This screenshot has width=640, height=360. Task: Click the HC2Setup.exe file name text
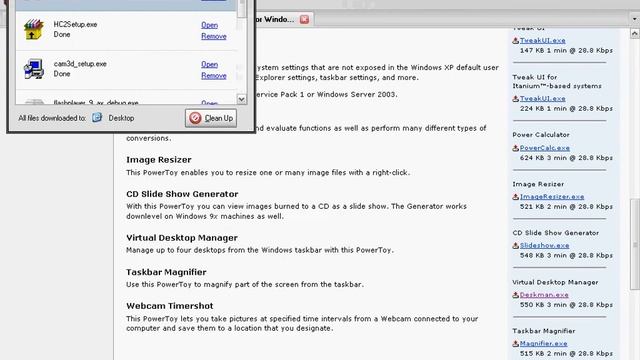(x=75, y=24)
